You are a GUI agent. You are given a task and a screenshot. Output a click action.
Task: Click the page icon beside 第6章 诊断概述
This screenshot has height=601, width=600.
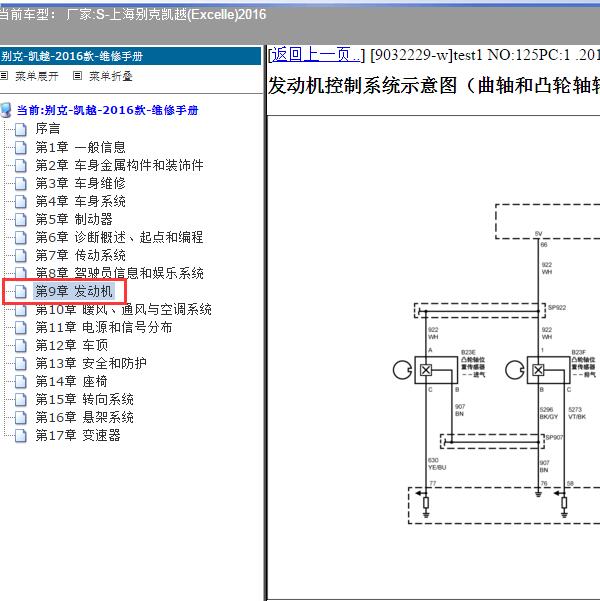21,237
